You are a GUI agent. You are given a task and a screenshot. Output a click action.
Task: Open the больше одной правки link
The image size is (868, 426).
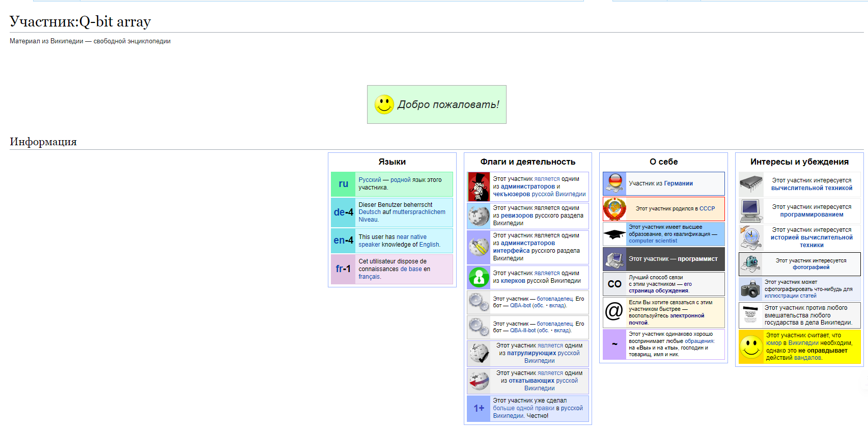(523, 408)
